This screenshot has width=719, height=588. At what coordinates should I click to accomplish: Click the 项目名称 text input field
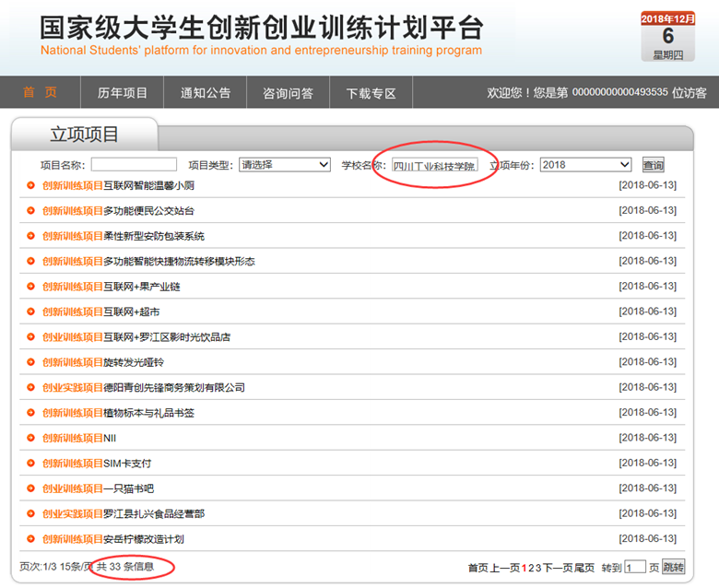134,165
